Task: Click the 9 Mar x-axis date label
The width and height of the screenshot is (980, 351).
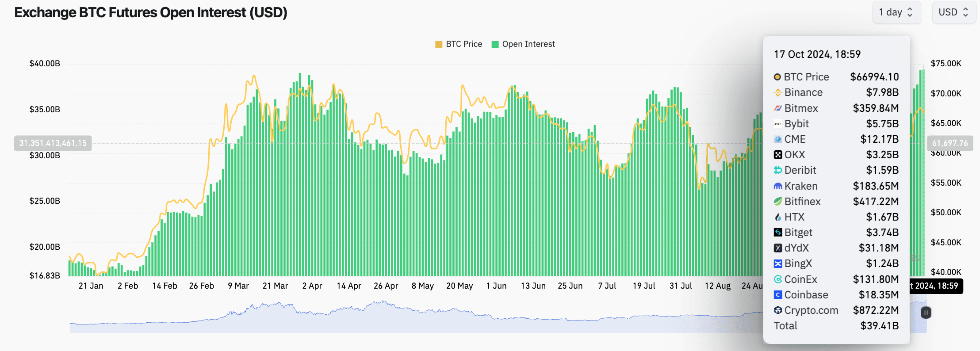Action: pyautogui.click(x=238, y=286)
